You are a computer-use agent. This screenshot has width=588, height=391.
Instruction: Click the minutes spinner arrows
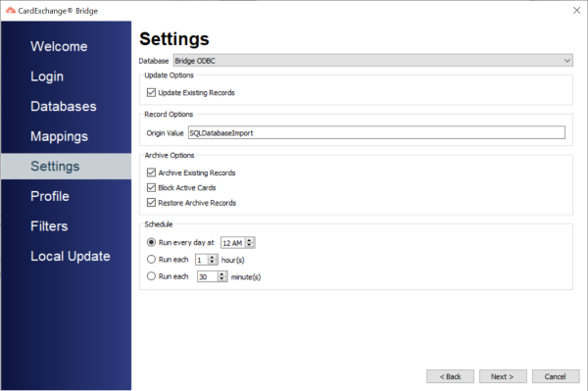tap(222, 276)
